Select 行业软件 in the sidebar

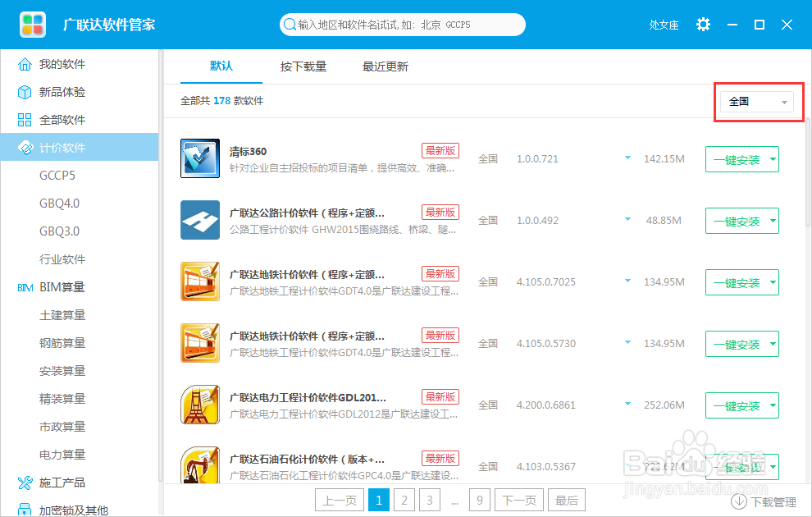click(x=62, y=259)
